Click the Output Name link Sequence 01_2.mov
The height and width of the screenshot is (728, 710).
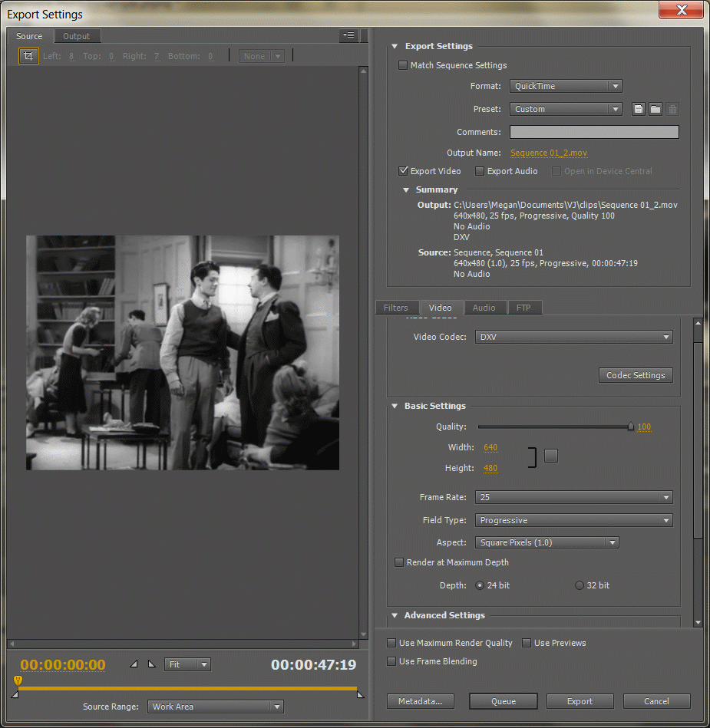point(549,153)
